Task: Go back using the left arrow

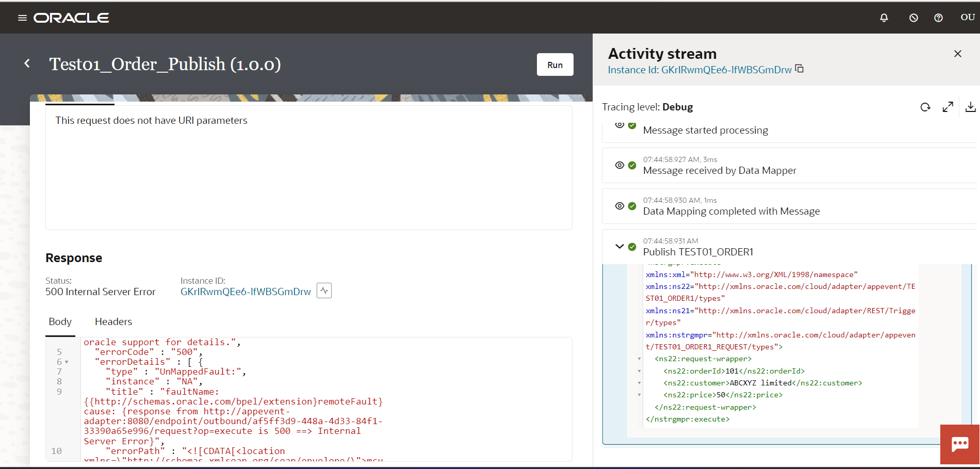Action: (27, 63)
